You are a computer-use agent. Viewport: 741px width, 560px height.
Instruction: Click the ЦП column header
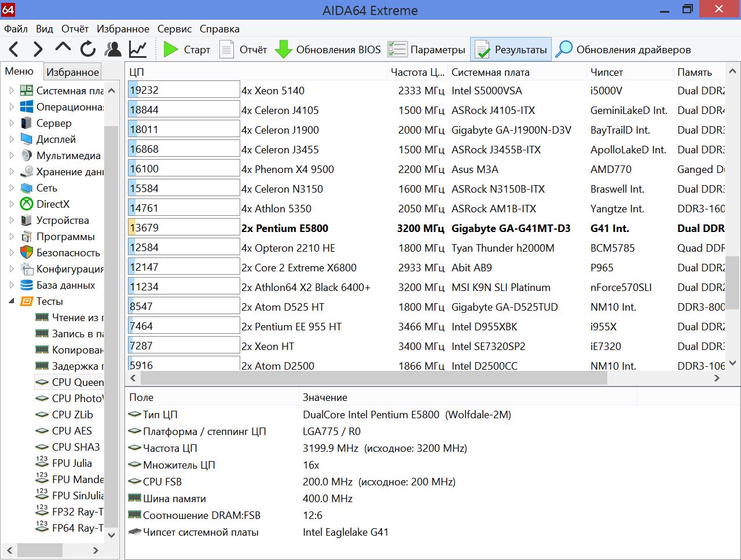pos(256,72)
